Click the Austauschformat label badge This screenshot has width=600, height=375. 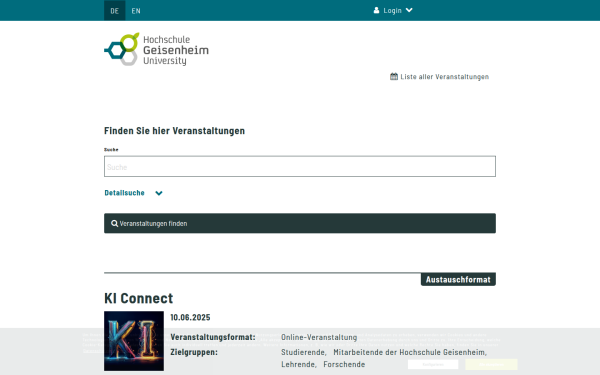(x=458, y=280)
